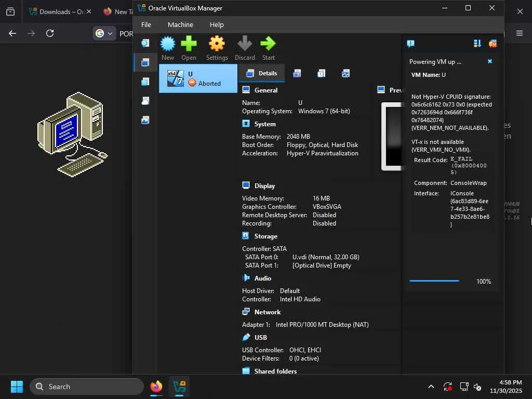The image size is (532, 399).
Task: Expand the hidden tray icons chevron
Action: coord(431,387)
